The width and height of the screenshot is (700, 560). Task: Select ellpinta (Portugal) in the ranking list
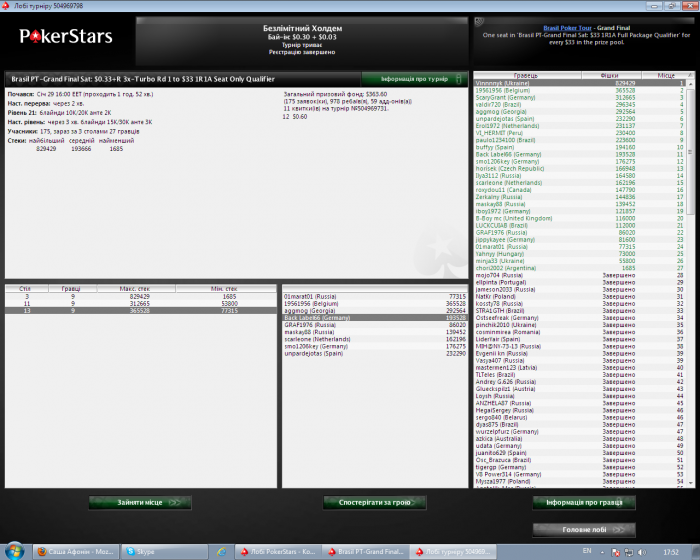(580, 282)
